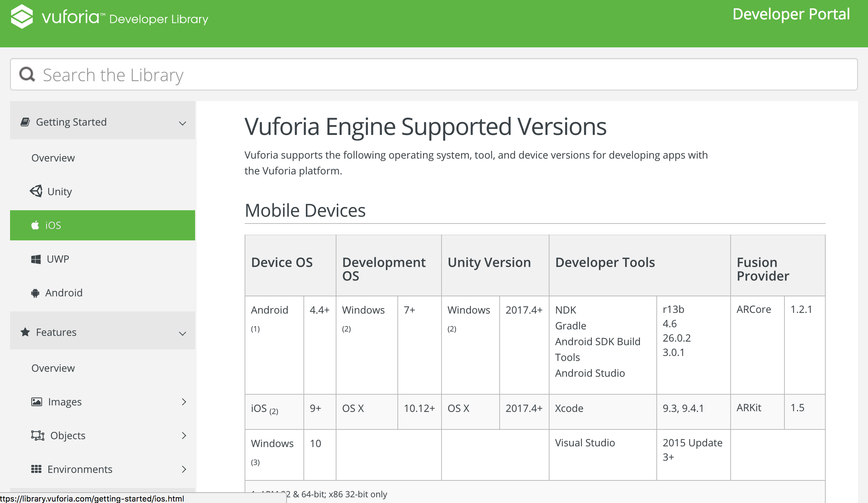Click the 4.4+ Android version cell
The image size is (868, 503).
tap(320, 345)
